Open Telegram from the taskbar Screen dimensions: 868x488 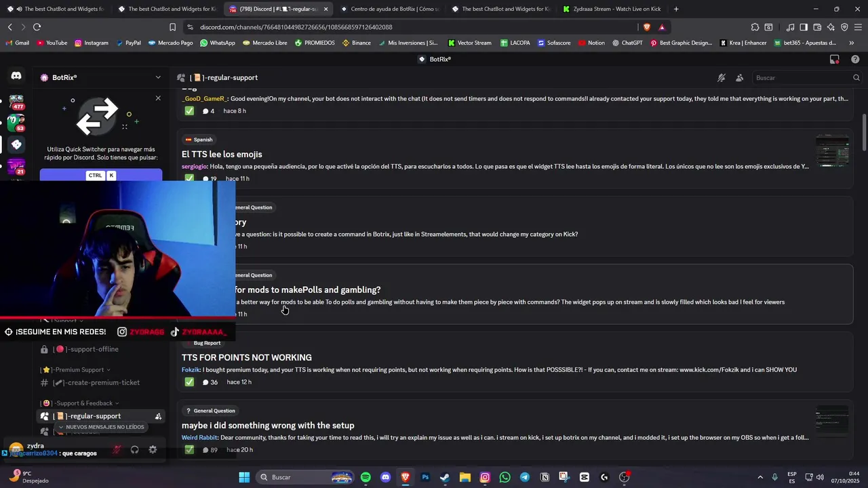coord(524,477)
